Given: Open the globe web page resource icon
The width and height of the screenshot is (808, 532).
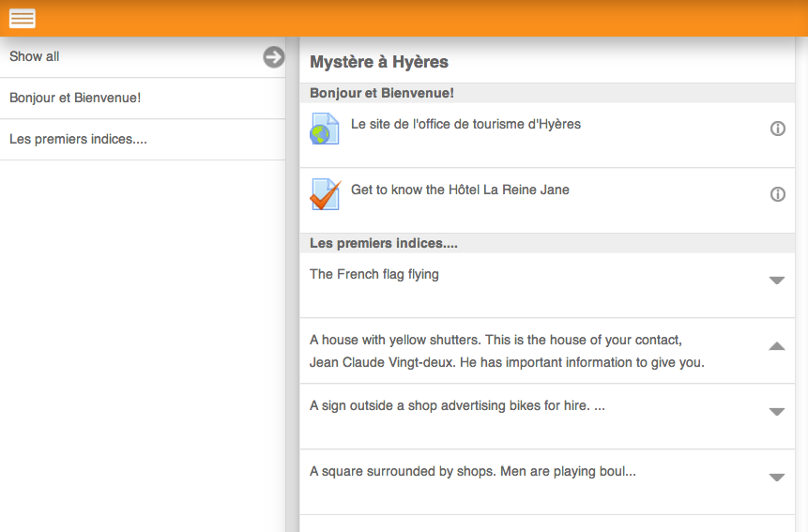Looking at the screenshot, I should pos(325,129).
